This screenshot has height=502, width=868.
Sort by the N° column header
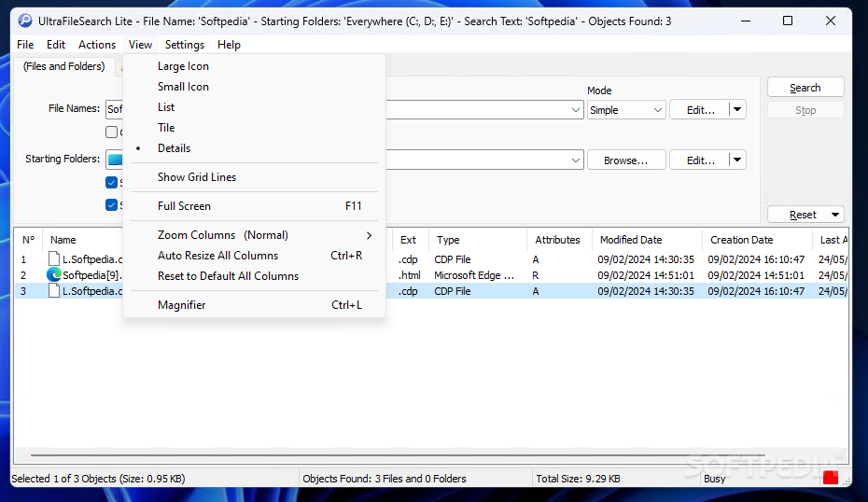click(x=28, y=240)
